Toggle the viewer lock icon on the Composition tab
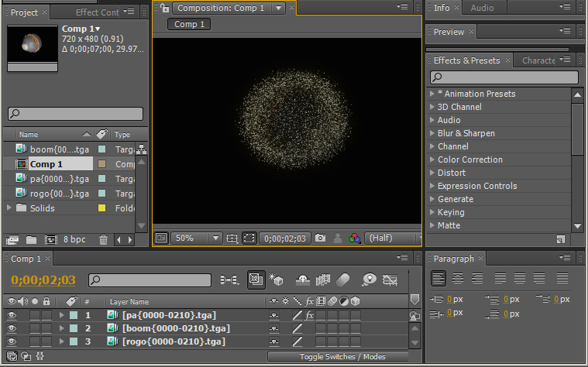Image resolution: width=588 pixels, height=367 pixels. click(164, 8)
